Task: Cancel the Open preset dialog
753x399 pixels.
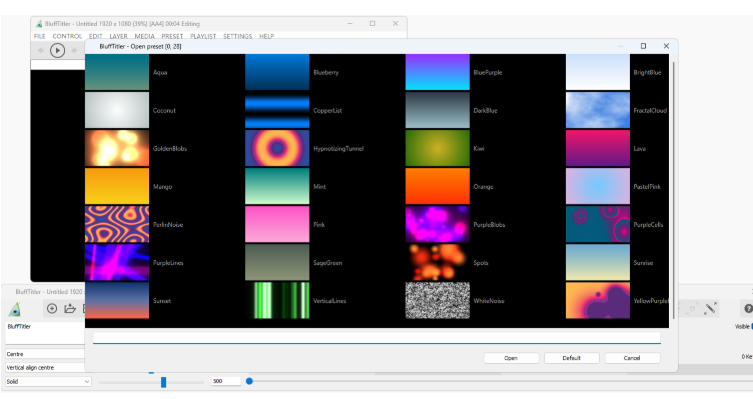Action: coord(632,358)
